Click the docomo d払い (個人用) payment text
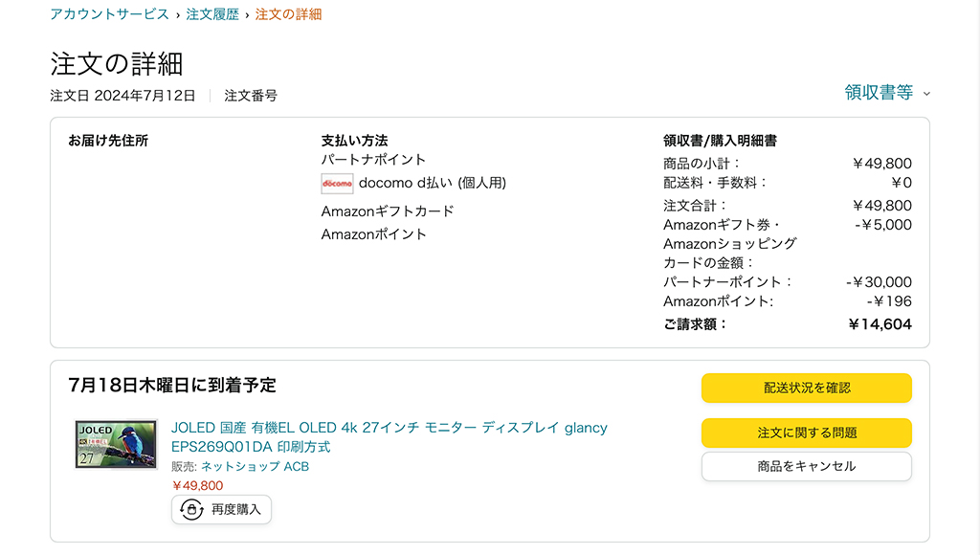 [x=433, y=183]
